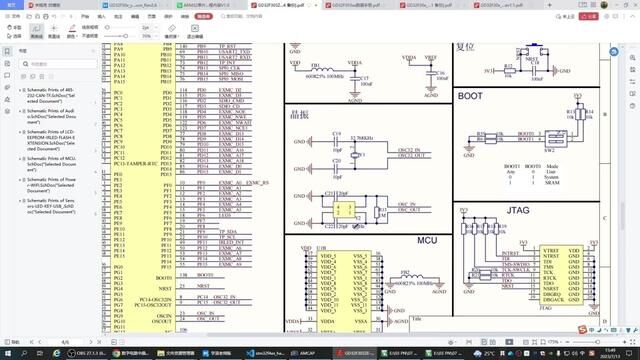640x360 pixels.
Task: Open the line thickness dropdown
Action: pos(149,27)
